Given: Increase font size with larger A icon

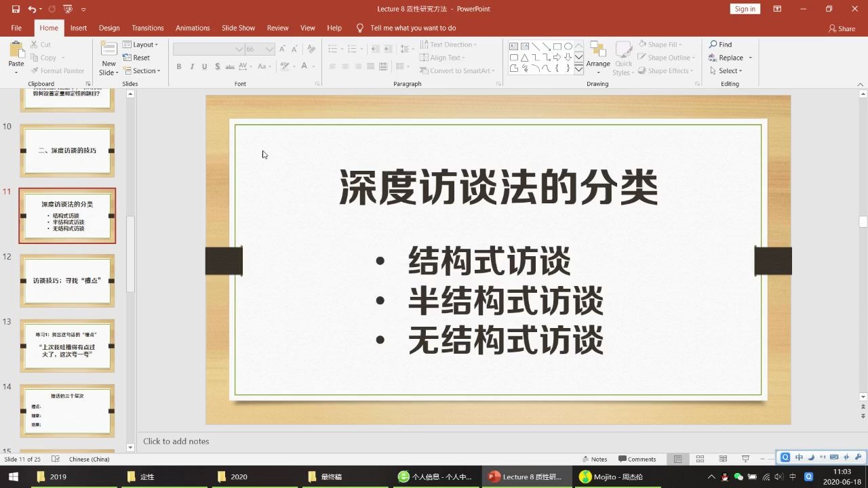Looking at the screenshot, I should click(283, 49).
